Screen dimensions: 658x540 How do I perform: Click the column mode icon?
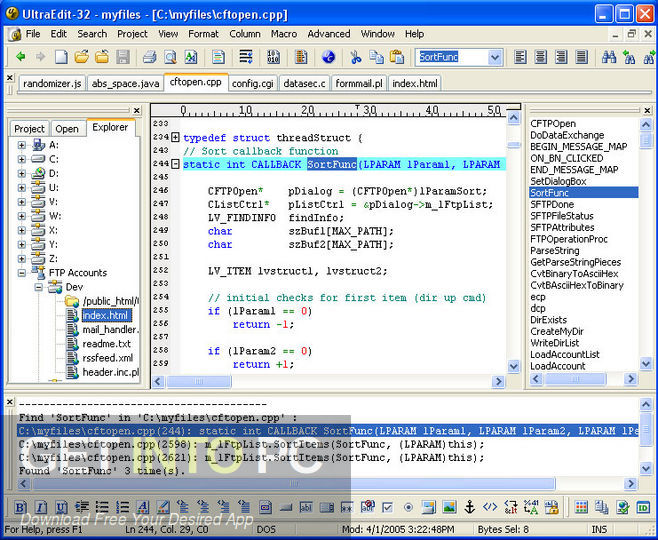301,57
